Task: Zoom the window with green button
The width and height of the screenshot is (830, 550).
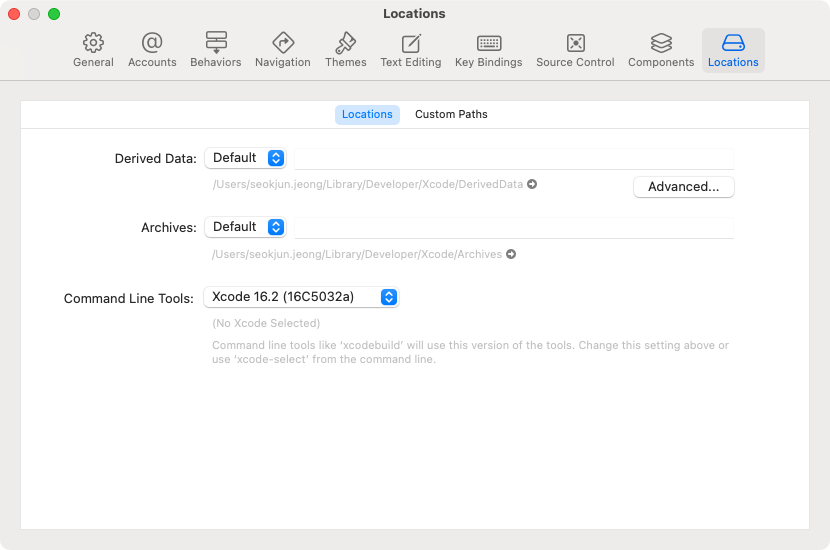Action: pyautogui.click(x=54, y=14)
